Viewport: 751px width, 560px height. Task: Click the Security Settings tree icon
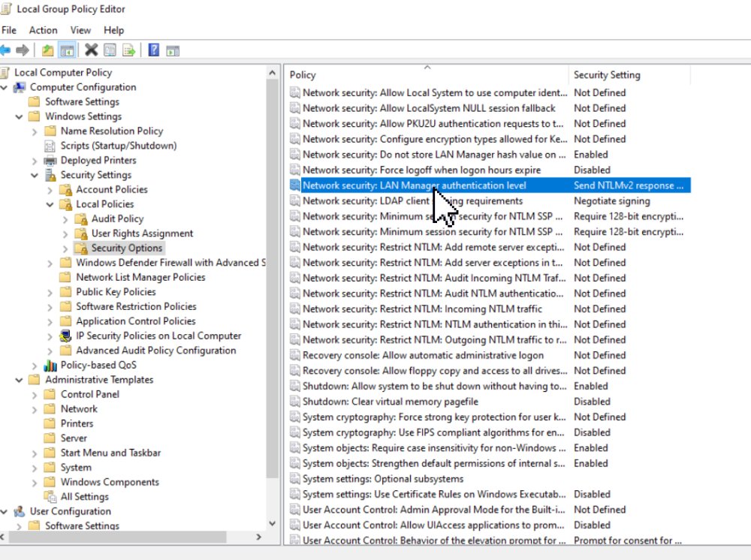(x=50, y=175)
